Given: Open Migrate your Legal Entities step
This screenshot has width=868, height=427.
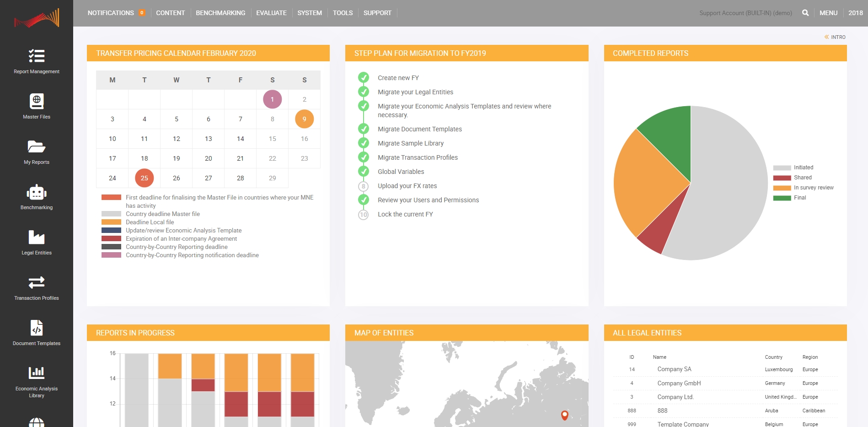Looking at the screenshot, I should (415, 92).
